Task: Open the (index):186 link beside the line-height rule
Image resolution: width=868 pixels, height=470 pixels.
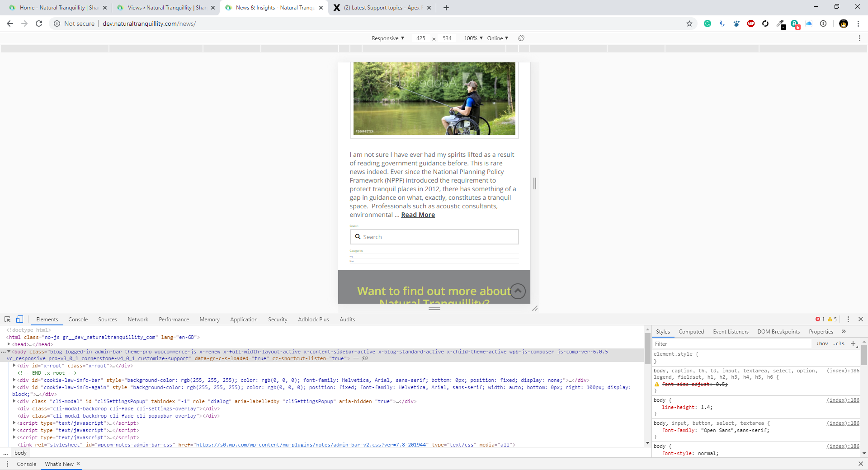Action: 843,400
